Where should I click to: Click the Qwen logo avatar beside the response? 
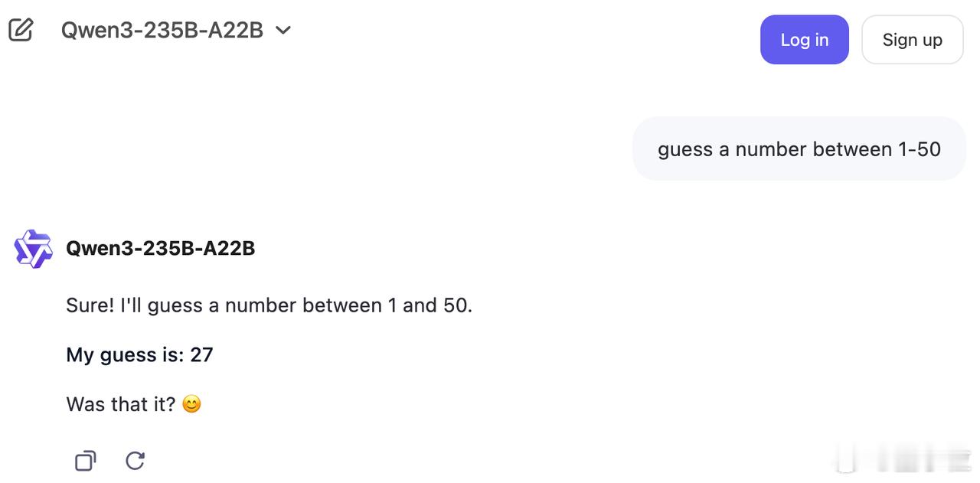(x=33, y=249)
